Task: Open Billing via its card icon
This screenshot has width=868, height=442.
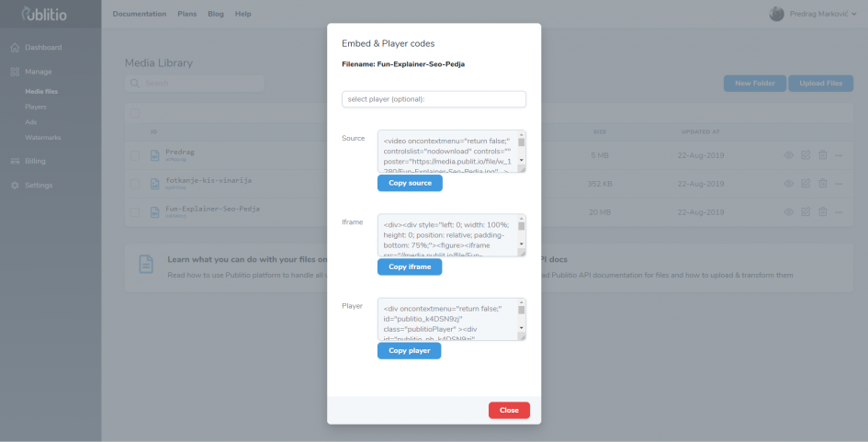Action: [x=15, y=161]
